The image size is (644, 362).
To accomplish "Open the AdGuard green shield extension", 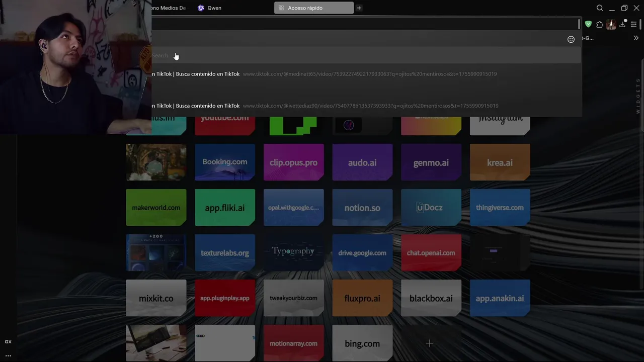I will click(588, 24).
